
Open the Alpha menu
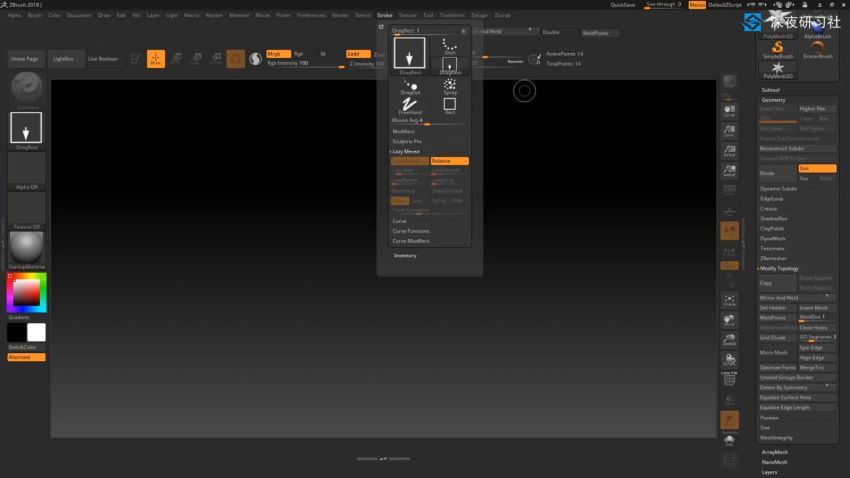click(15, 15)
